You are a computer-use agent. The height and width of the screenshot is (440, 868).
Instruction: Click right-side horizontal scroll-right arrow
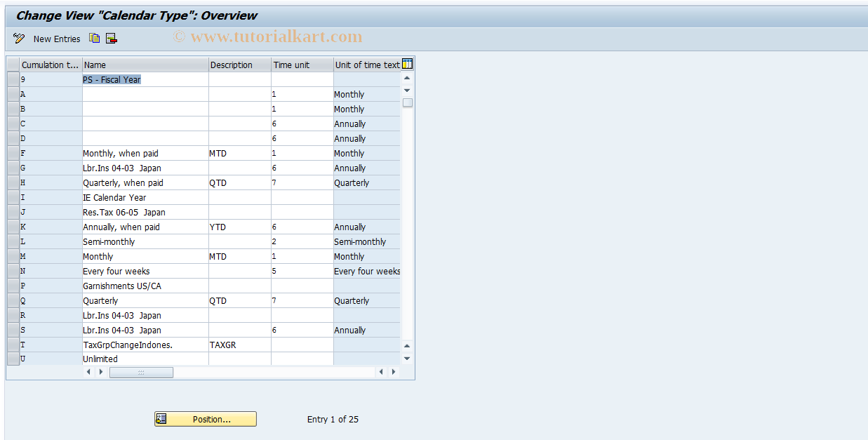[x=394, y=372]
